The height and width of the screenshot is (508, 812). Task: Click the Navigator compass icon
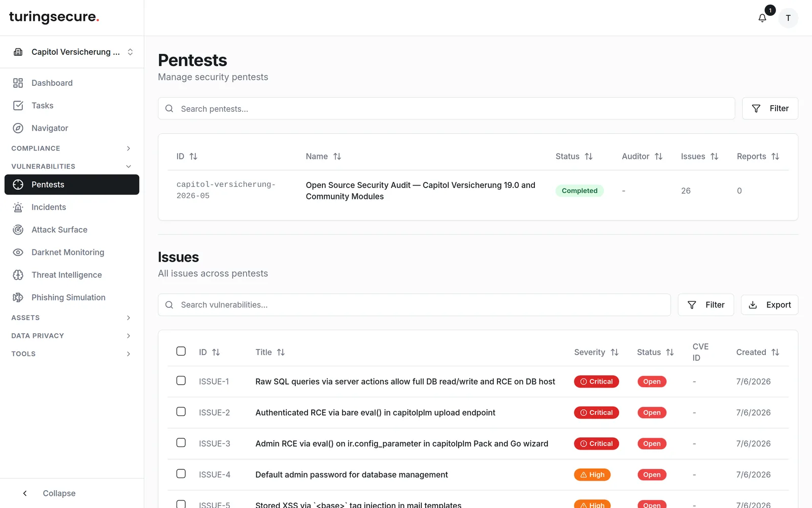point(18,128)
